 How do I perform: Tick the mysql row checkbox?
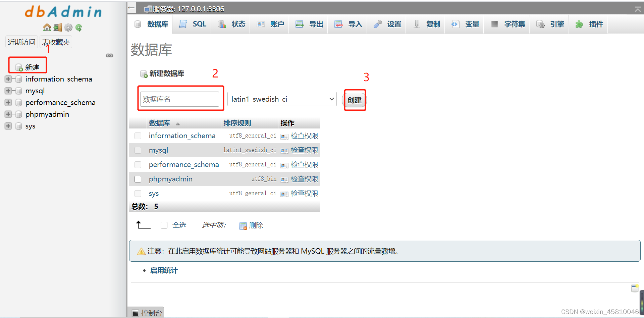[138, 150]
